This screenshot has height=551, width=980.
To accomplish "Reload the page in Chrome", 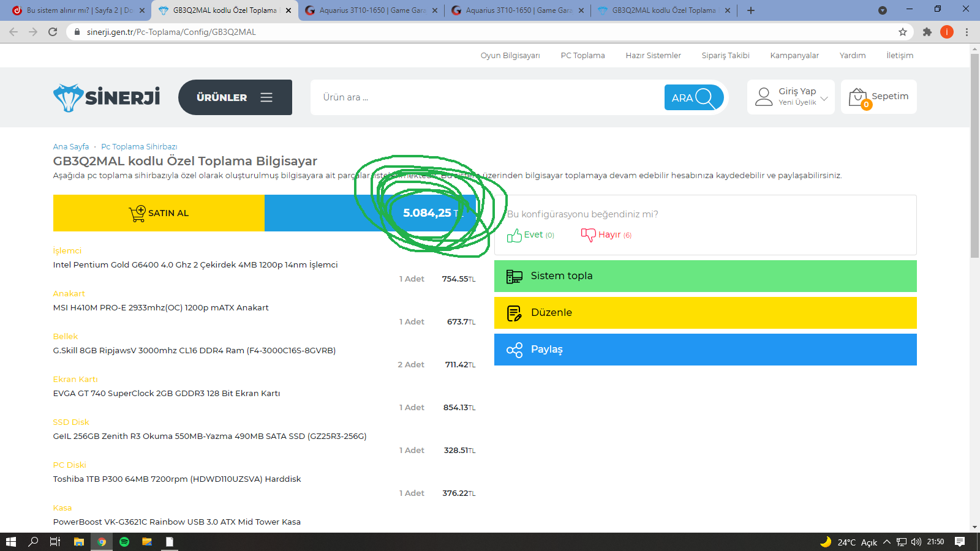I will [x=53, y=32].
